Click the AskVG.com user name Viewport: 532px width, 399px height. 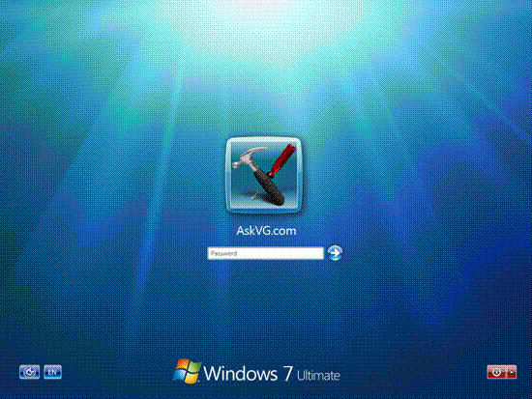(266, 231)
